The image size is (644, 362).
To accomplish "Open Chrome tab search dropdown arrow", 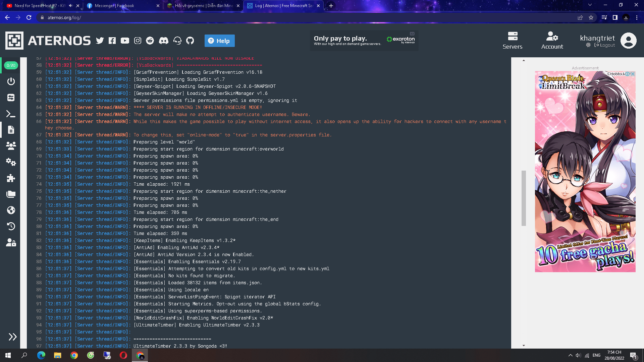I will 590,5.
